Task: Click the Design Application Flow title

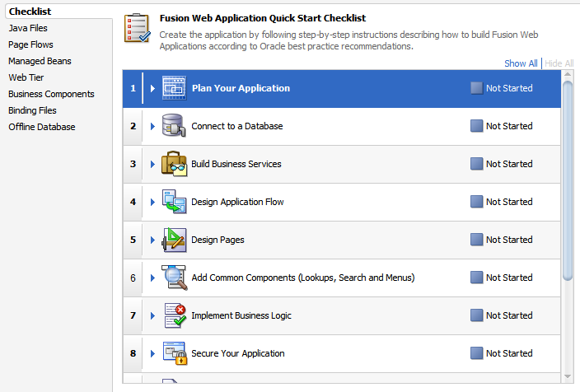Action: pos(237,202)
